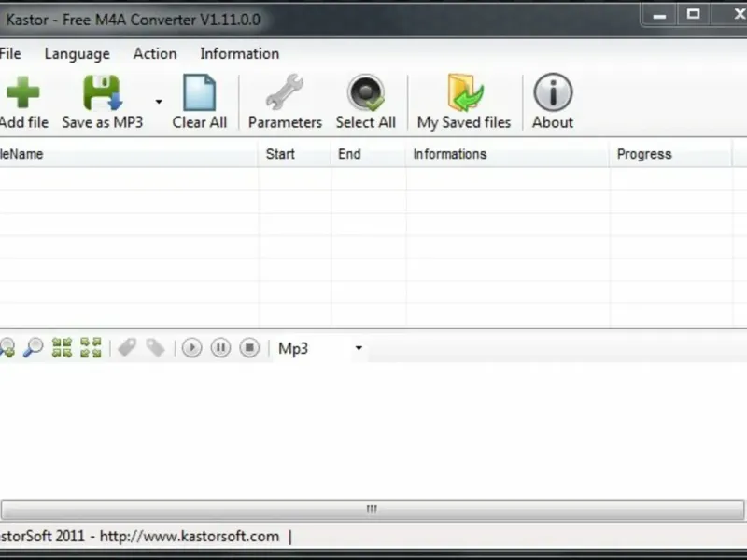Click the Select All speaker icon
Image resolution: width=747 pixels, height=560 pixels.
[x=366, y=92]
